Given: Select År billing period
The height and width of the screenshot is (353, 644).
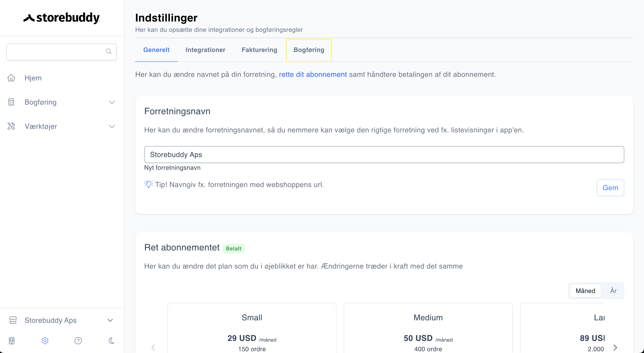Looking at the screenshot, I should point(613,291).
